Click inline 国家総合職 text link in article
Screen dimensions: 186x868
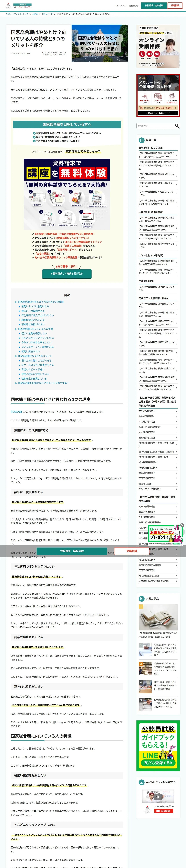17,412
